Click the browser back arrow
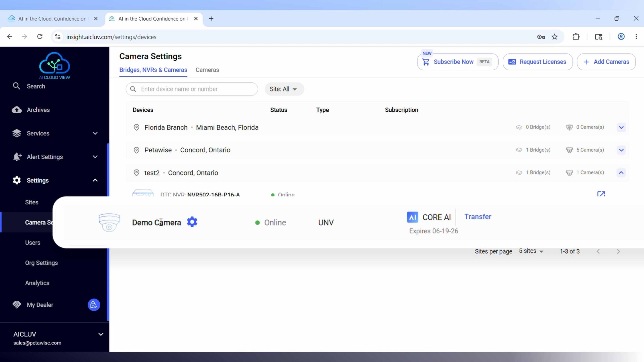The height and width of the screenshot is (362, 644). [x=10, y=37]
